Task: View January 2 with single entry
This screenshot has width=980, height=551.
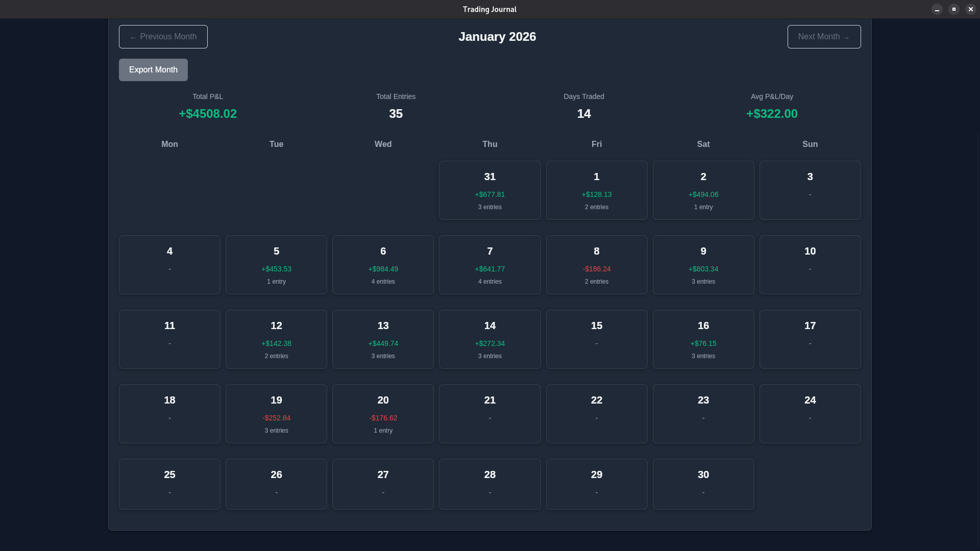Action: click(x=703, y=190)
